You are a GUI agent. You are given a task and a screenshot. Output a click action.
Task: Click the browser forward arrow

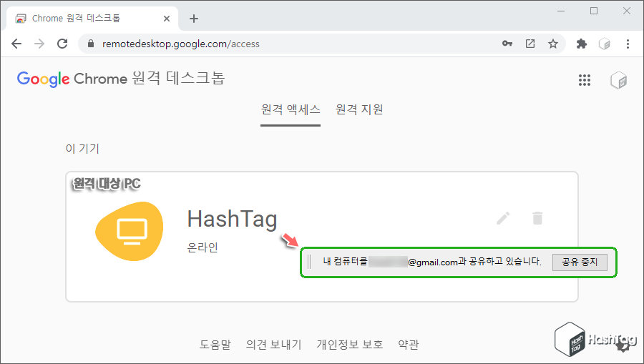click(39, 44)
